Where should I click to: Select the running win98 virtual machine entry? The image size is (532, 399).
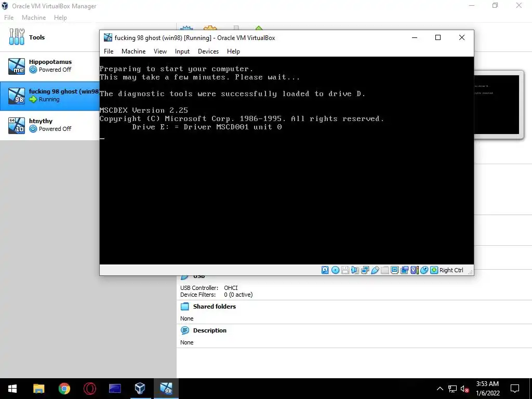(x=49, y=96)
